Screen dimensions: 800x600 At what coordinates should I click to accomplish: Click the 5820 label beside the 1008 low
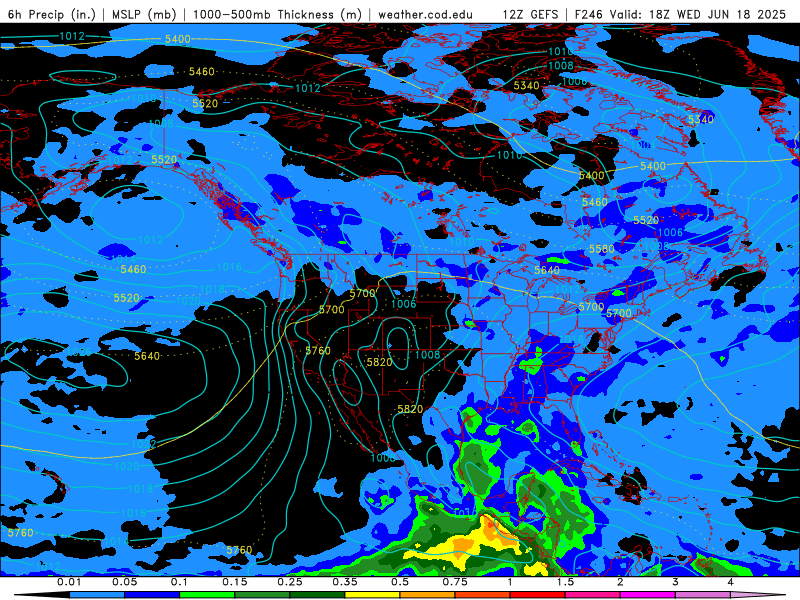(x=380, y=362)
